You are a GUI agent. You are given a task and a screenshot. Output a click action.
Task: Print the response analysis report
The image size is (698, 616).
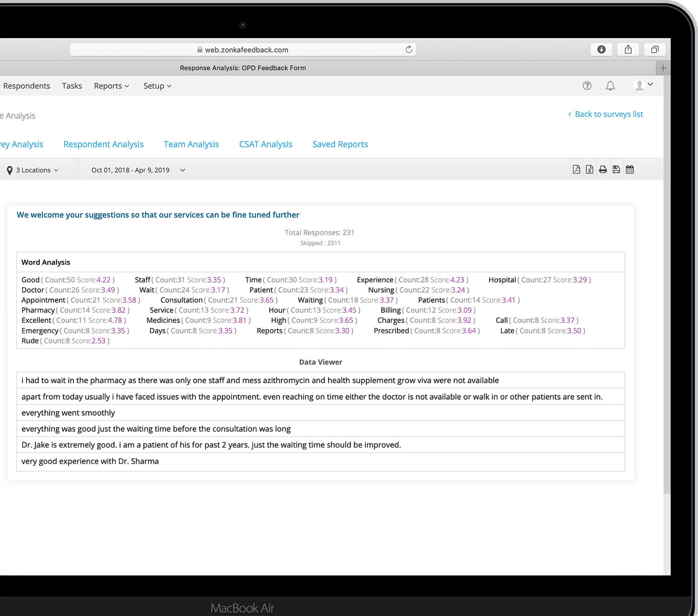click(x=603, y=169)
